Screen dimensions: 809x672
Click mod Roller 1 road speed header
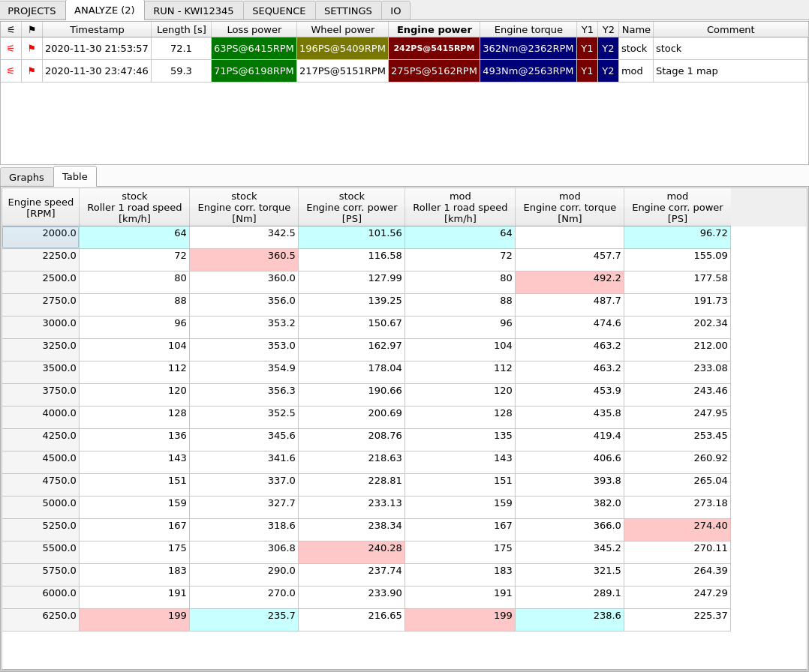tap(460, 207)
